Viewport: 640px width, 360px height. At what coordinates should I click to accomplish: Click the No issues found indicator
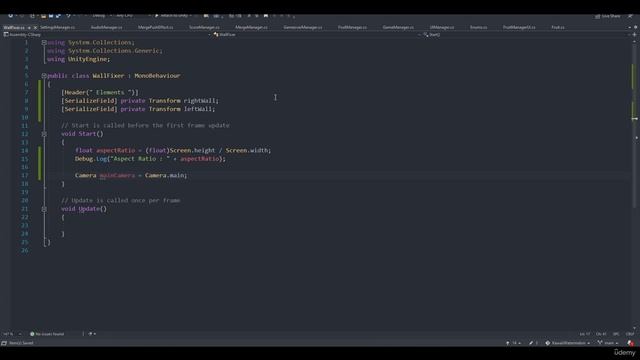pyautogui.click(x=47, y=334)
